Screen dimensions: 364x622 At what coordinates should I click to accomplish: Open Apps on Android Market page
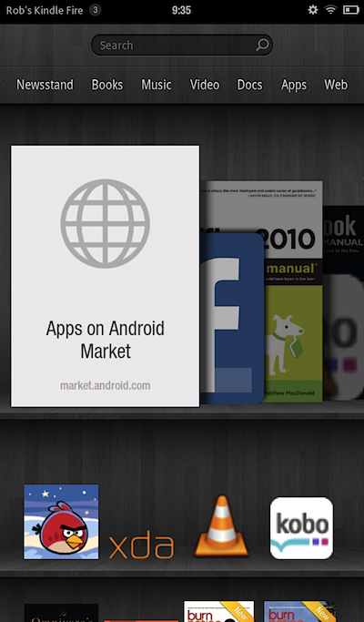pyautogui.click(x=105, y=276)
